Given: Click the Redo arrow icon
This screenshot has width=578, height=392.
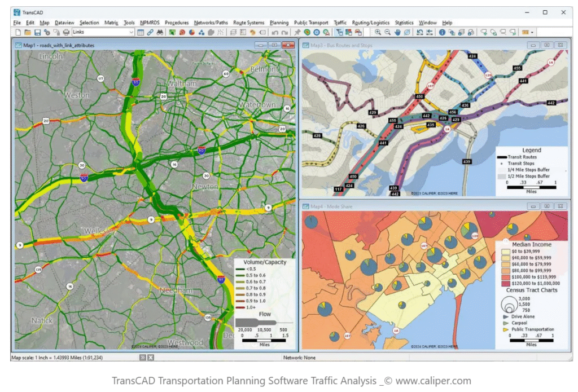Looking at the screenshot, I should (x=284, y=32).
